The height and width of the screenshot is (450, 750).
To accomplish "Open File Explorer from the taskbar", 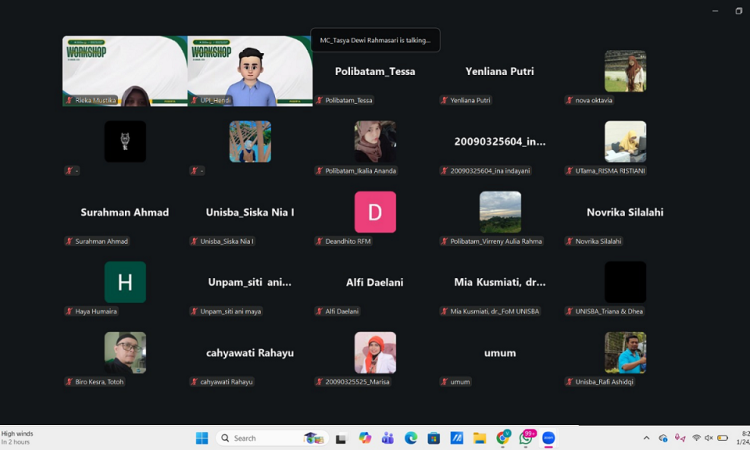I will click(480, 438).
